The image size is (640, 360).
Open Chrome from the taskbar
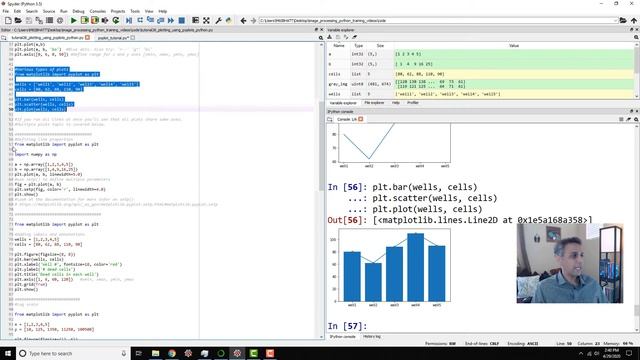click(172, 353)
